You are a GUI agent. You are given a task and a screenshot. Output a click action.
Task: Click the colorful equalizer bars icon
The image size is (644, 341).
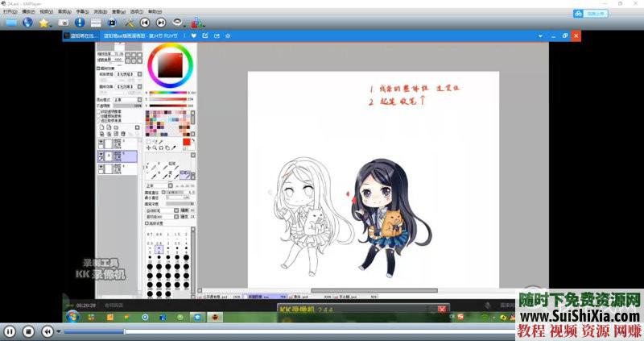pyautogui.click(x=195, y=23)
